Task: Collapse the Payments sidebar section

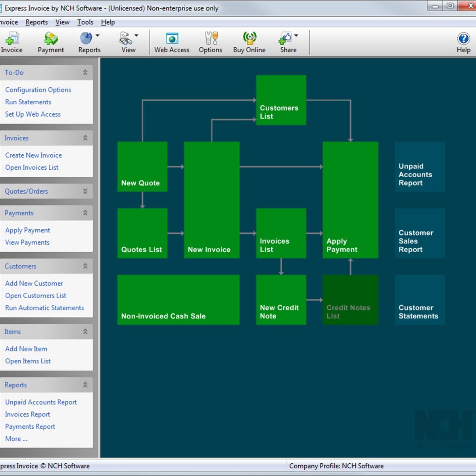Action: tap(85, 213)
